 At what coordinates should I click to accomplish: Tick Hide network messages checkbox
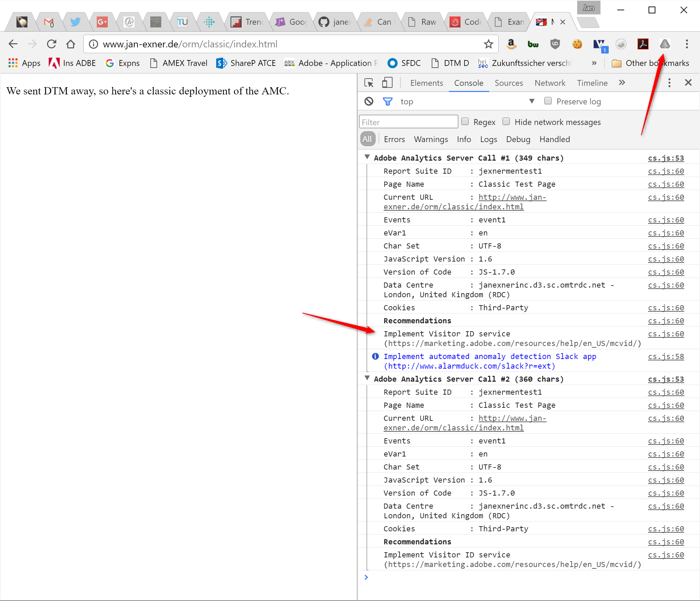pyautogui.click(x=506, y=122)
